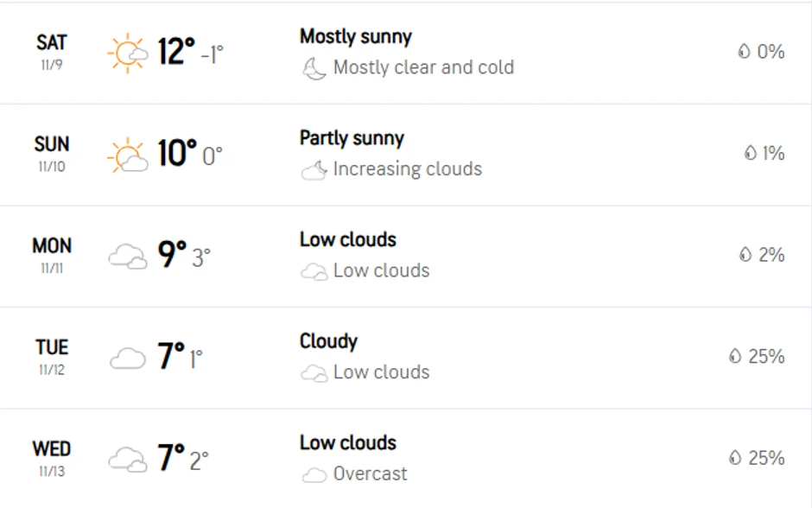Click the raindrop icon next to 0%
Screen dimensions: 812x508
click(744, 52)
